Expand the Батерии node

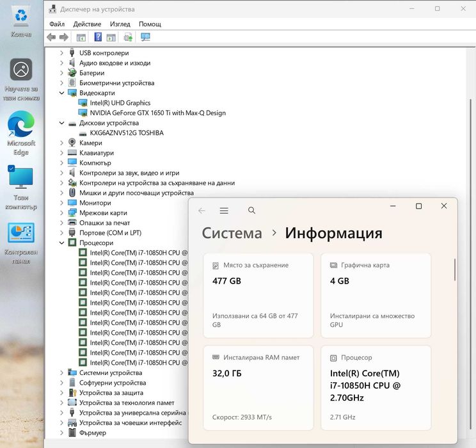tap(61, 73)
